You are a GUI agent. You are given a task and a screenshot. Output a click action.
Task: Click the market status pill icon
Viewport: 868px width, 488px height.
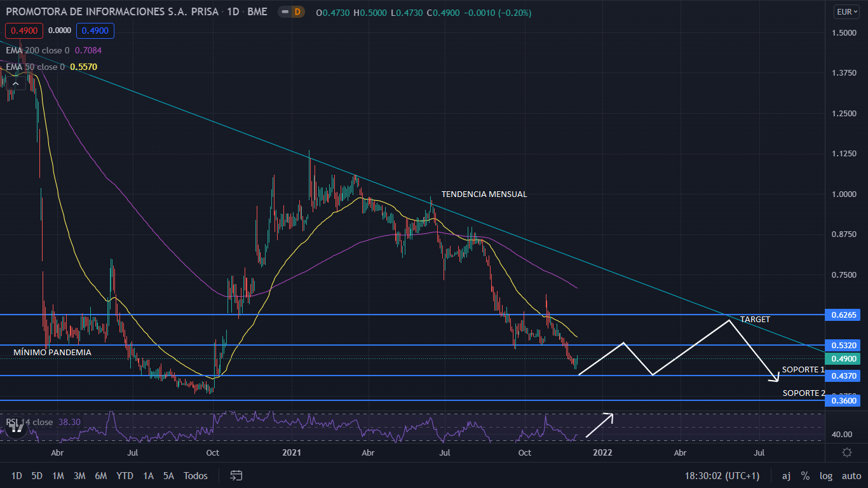[x=285, y=12]
